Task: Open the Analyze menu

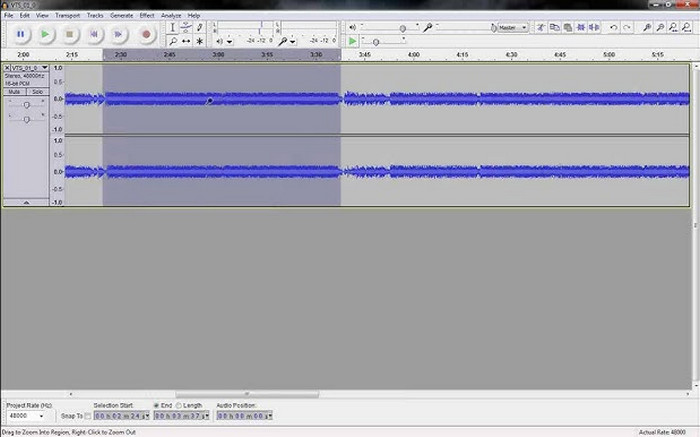Action: tap(171, 15)
